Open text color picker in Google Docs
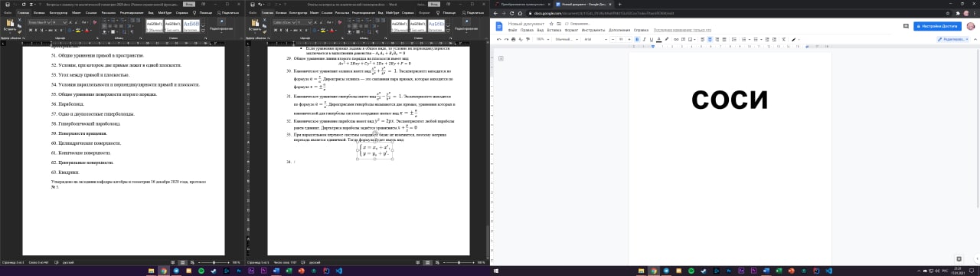Viewport: 980px width, 276px height. (658, 39)
